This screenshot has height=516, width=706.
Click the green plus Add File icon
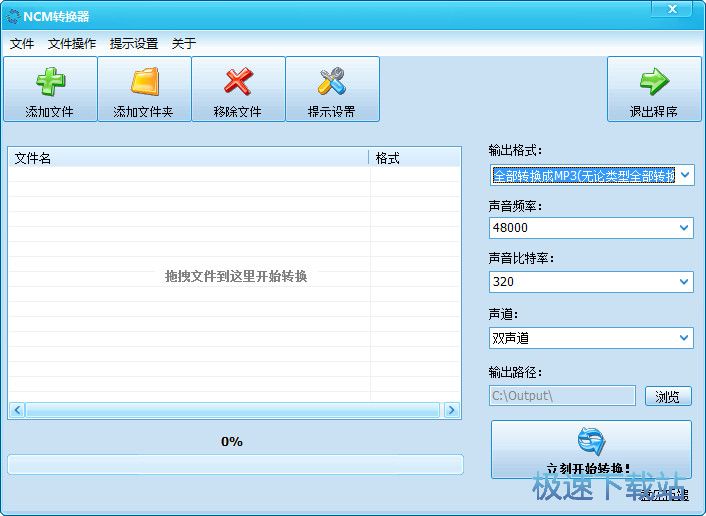point(50,82)
